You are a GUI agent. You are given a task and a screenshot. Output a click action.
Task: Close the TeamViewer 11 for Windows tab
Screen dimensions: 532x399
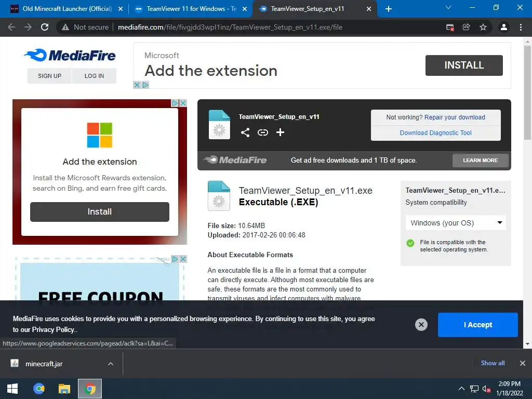click(245, 9)
